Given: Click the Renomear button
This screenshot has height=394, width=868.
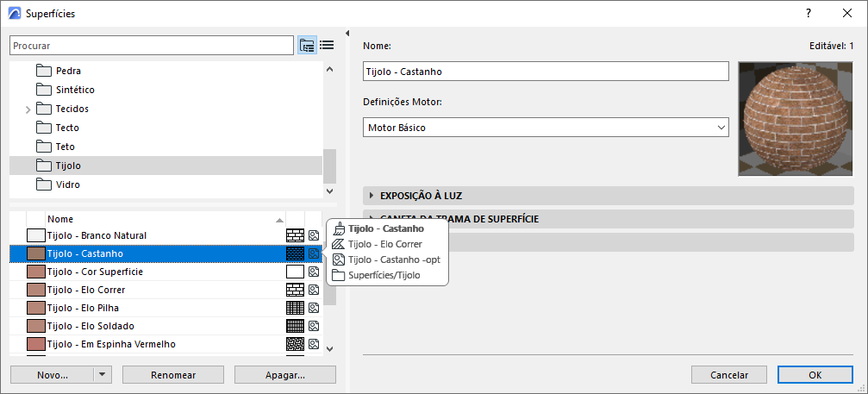Looking at the screenshot, I should coord(173,375).
